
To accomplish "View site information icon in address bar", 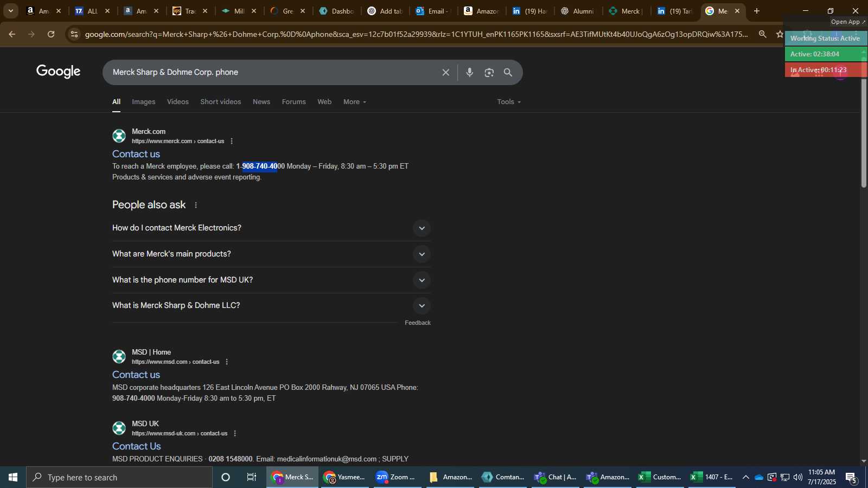I will [x=74, y=34].
